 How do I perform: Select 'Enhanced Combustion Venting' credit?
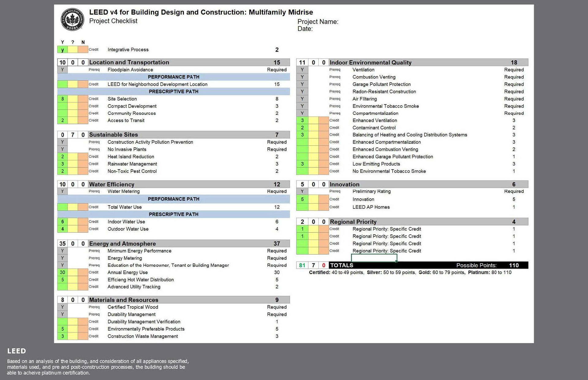click(x=385, y=149)
